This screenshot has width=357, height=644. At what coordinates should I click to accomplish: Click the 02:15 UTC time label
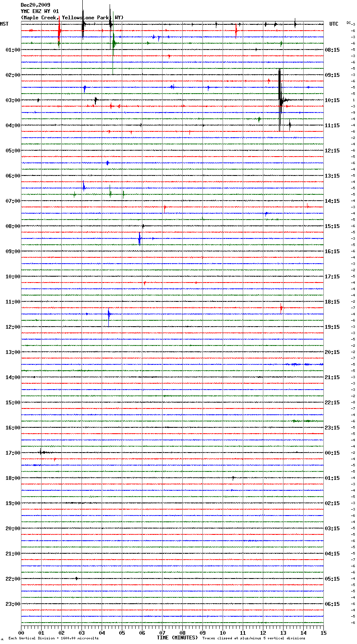[332, 503]
